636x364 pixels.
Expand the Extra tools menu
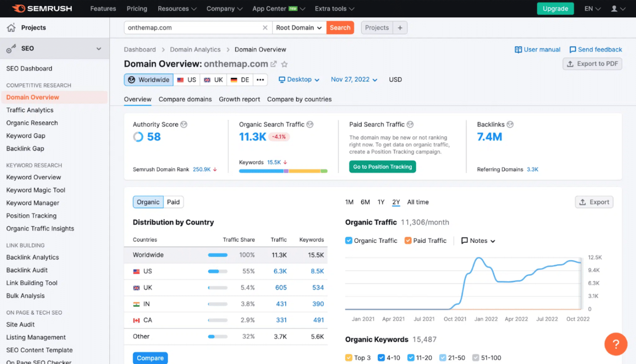334,9
